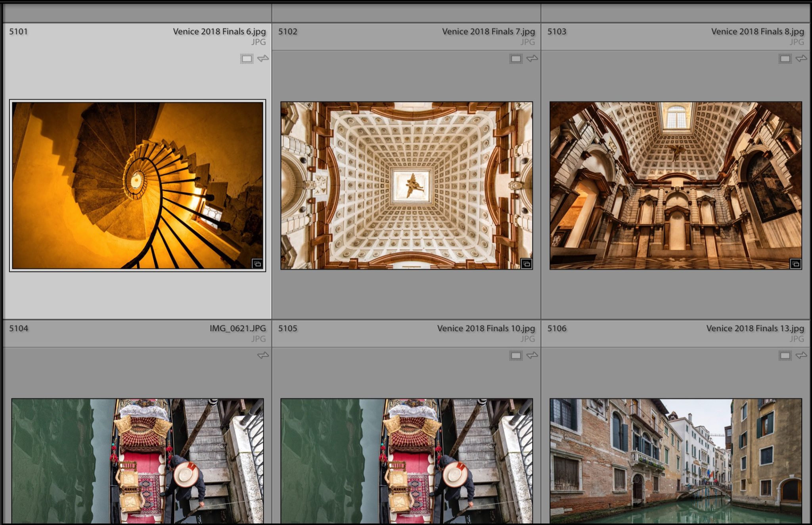Select the Venice 2018 Finals 13 canal thumbnail
Image resolution: width=812 pixels, height=525 pixels.
[678, 460]
